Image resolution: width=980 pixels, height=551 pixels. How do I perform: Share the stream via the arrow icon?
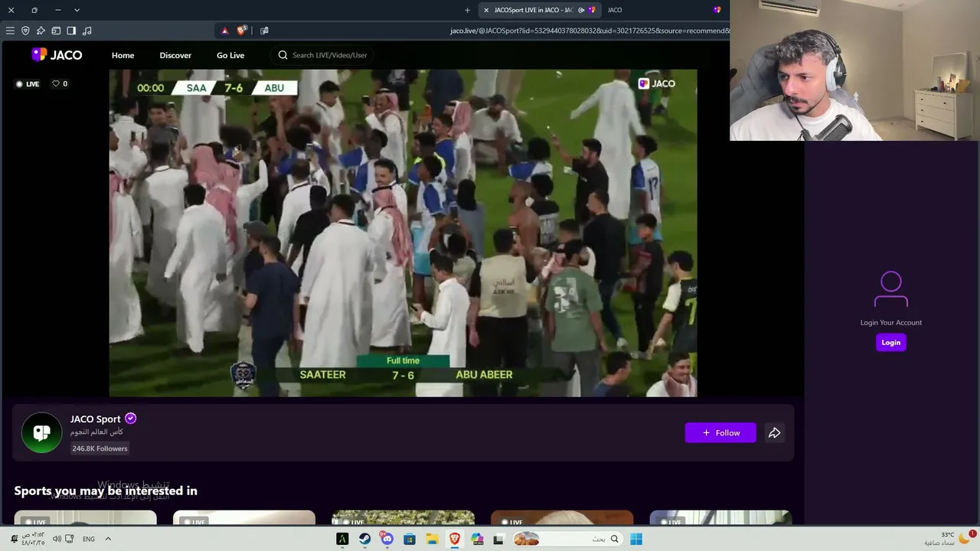click(x=775, y=433)
